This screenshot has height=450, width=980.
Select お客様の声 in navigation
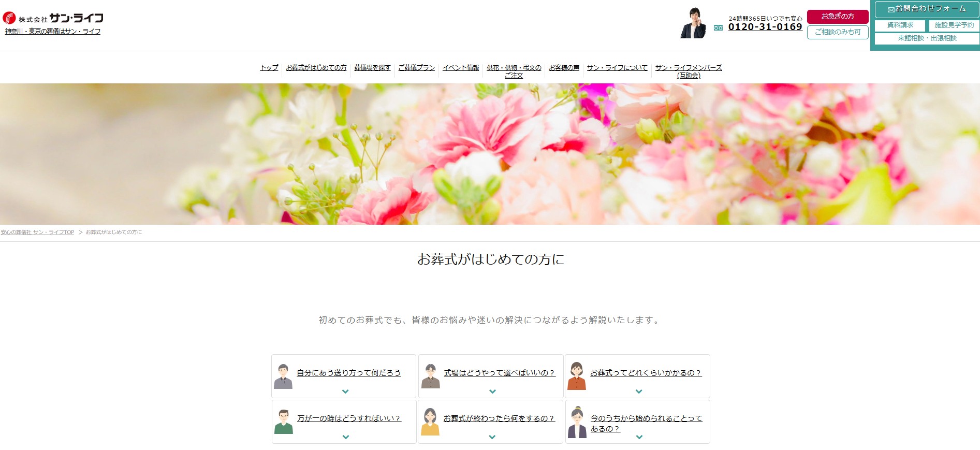click(564, 68)
